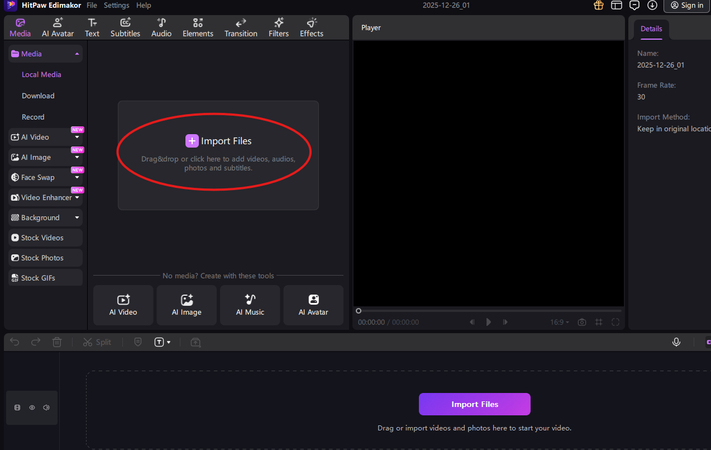Click the project name 2025-12-26_01 in Details

pyautogui.click(x=661, y=65)
